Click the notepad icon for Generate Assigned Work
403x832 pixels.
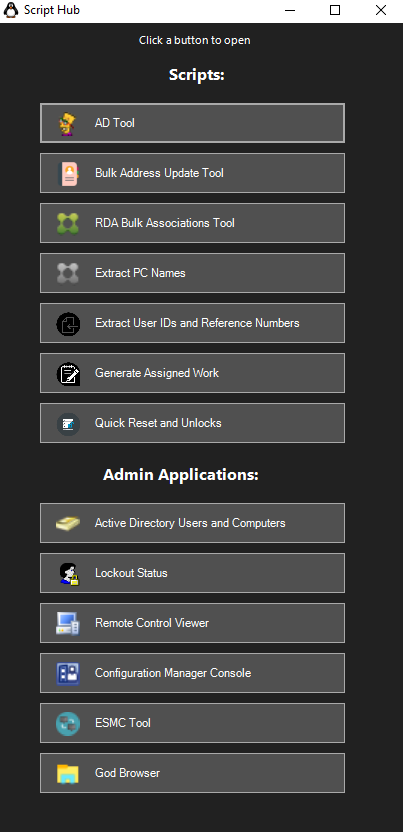tap(68, 373)
